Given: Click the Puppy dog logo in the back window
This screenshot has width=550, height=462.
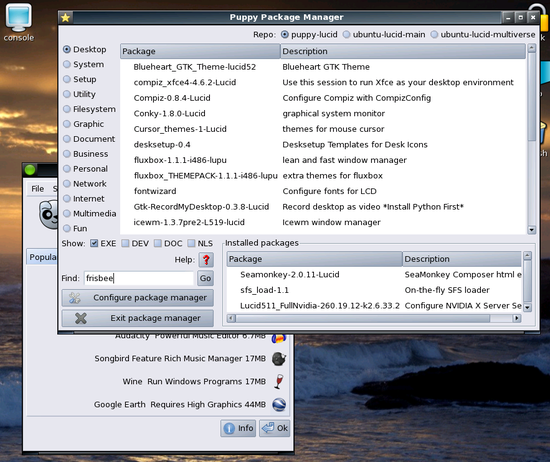Looking at the screenshot, I should [48, 215].
